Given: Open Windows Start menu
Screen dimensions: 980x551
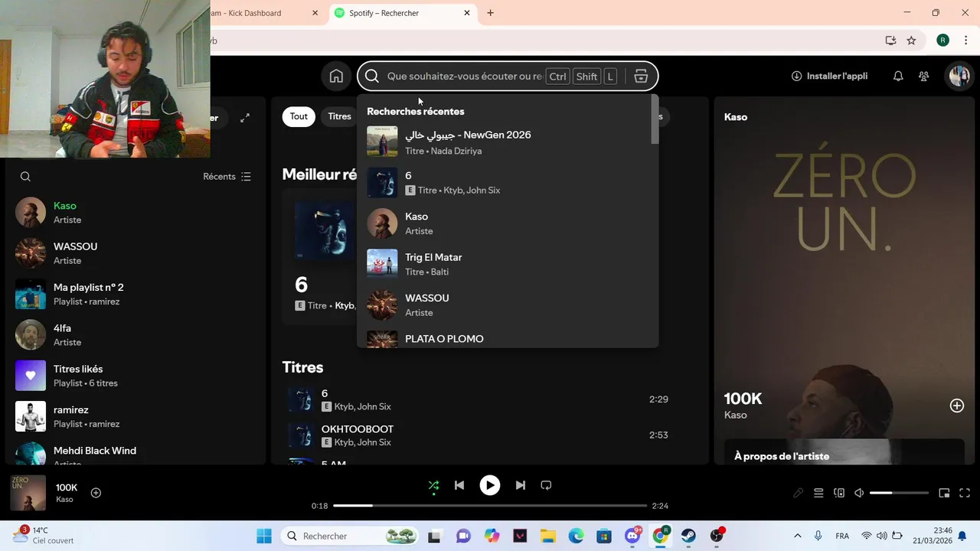Looking at the screenshot, I should pos(264,536).
